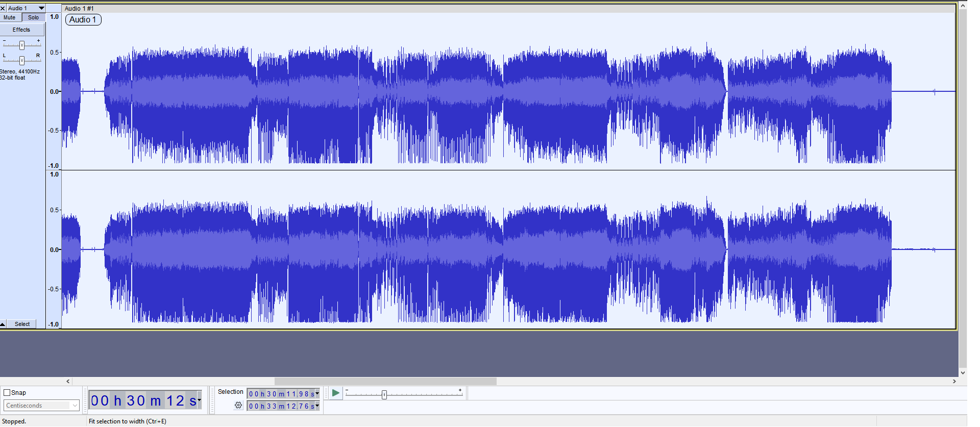Screen dimensions: 980x427
Task: Mute the Audio 1 track
Action: pos(10,17)
